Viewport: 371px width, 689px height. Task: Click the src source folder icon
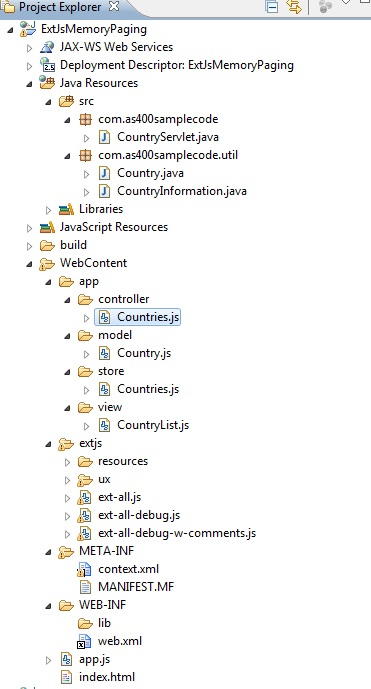point(66,101)
